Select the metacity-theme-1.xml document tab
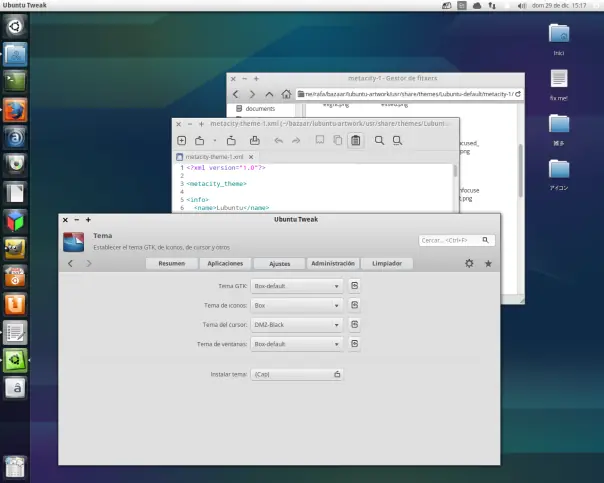The height and width of the screenshot is (483, 604). coord(215,157)
